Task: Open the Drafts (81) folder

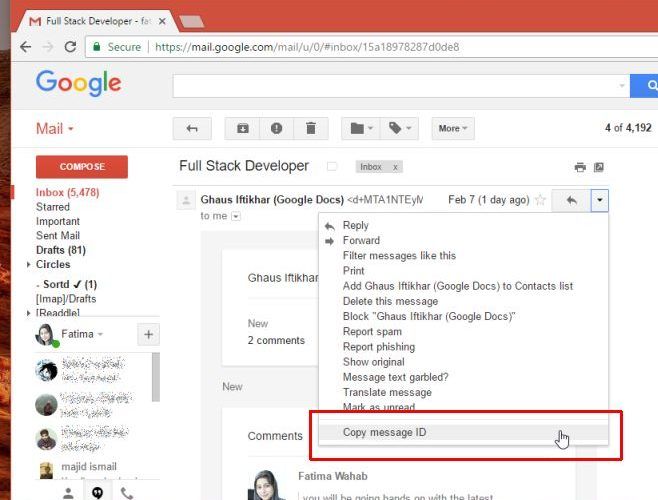Action: (x=60, y=250)
